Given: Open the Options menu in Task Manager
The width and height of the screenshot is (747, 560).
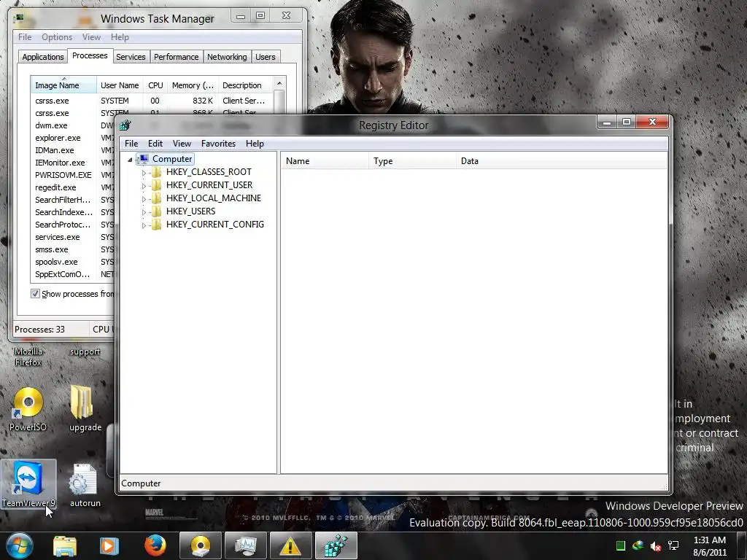Looking at the screenshot, I should coord(57,37).
